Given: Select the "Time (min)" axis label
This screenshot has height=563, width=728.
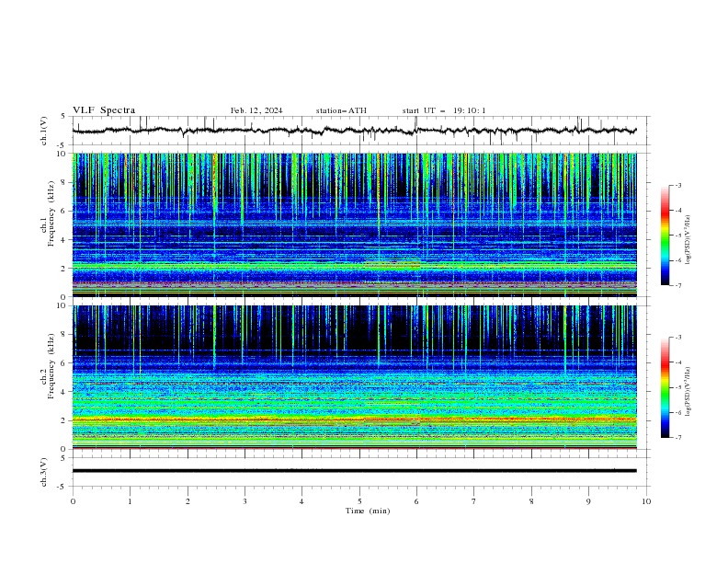Looking at the screenshot, I should [x=368, y=511].
